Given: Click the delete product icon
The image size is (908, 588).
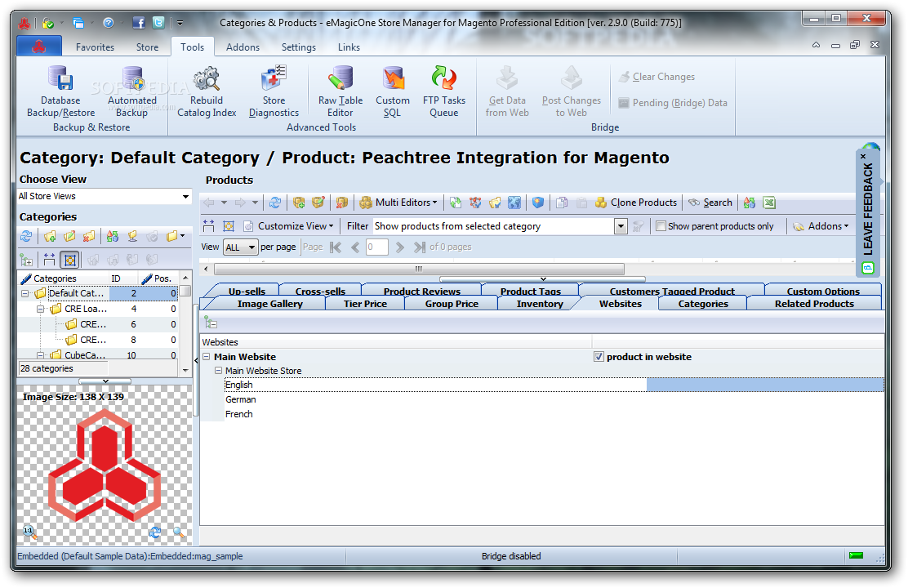Looking at the screenshot, I should coord(341,203).
